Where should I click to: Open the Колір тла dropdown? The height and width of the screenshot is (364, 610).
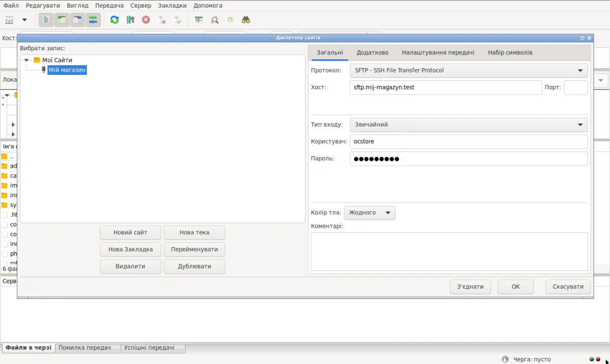click(370, 213)
